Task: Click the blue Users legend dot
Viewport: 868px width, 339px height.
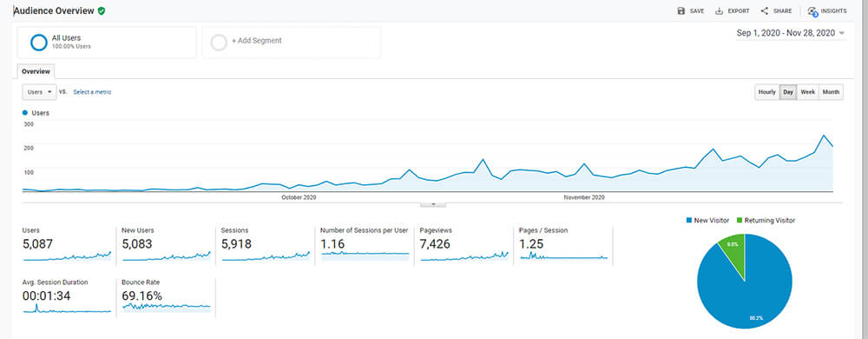Action: 25,112
